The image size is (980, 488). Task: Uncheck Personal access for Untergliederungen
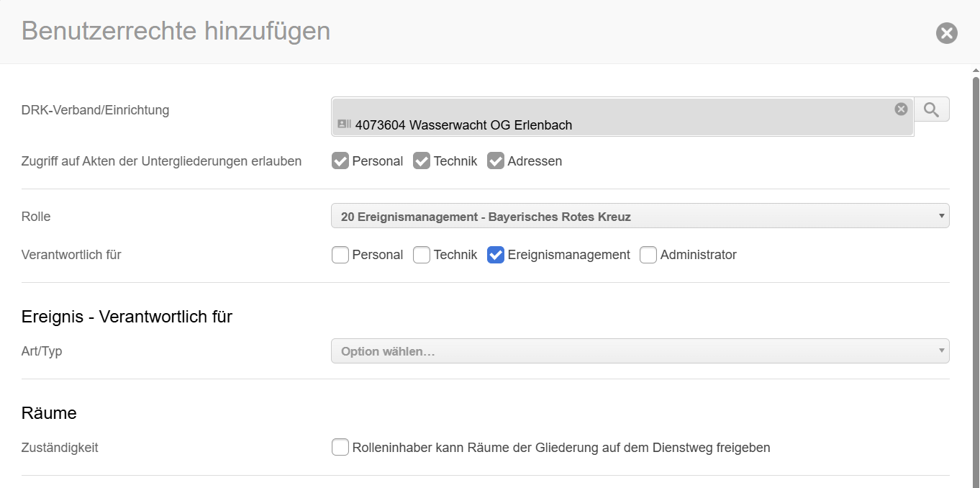(340, 161)
